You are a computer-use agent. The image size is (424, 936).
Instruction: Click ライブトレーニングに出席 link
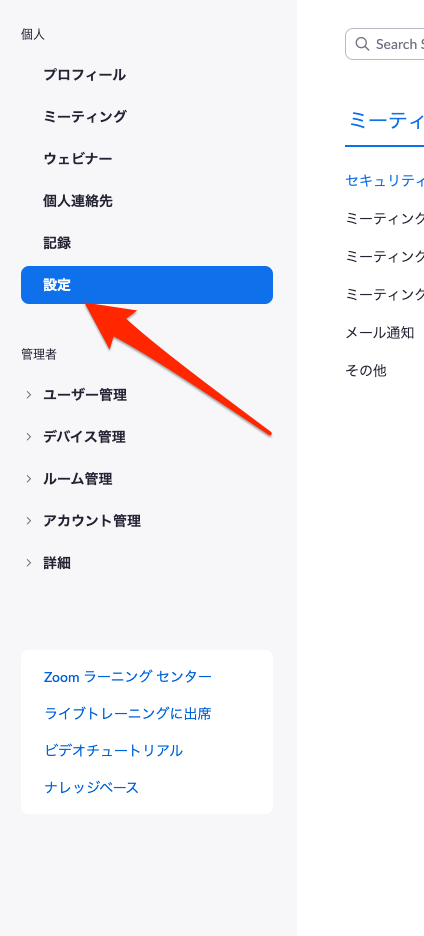pyautogui.click(x=128, y=713)
